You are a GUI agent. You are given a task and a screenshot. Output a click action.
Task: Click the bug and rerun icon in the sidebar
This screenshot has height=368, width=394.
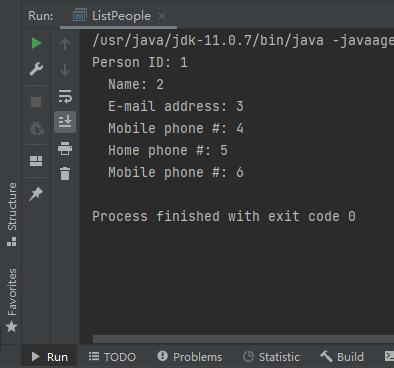[36, 128]
